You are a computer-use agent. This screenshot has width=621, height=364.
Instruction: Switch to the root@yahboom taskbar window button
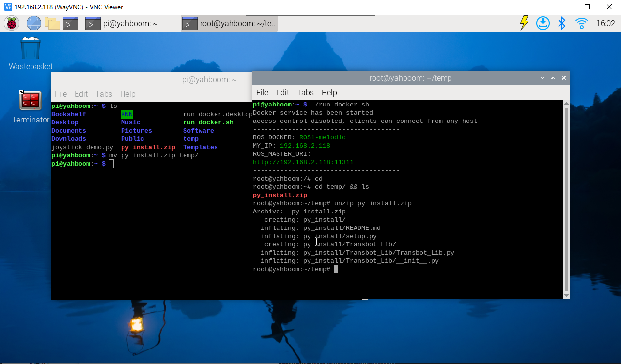point(229,23)
